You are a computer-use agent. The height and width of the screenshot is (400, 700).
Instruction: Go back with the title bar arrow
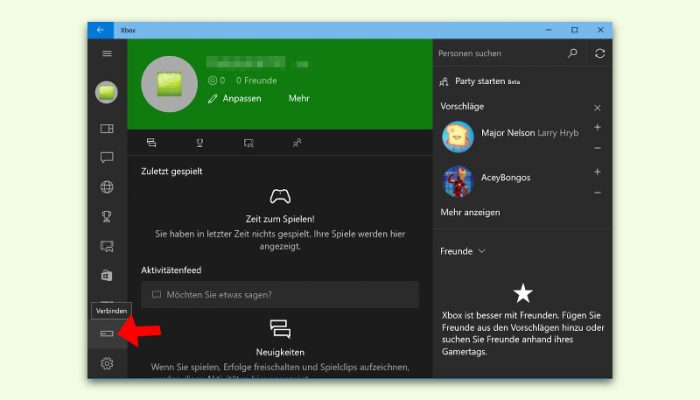[x=100, y=30]
